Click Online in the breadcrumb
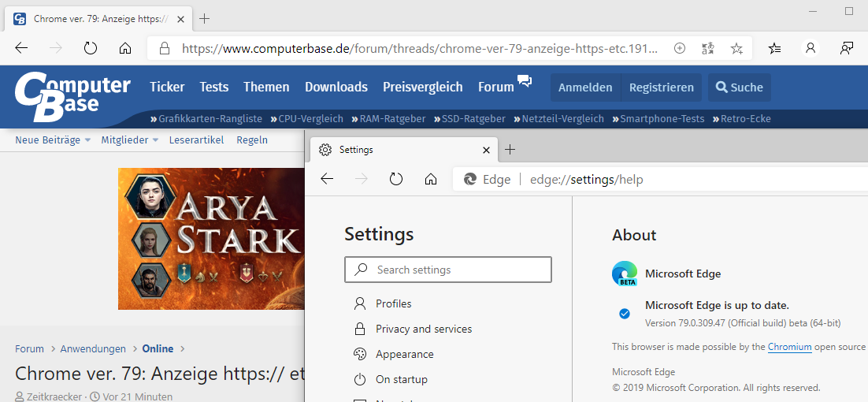The height and width of the screenshot is (402, 868). pos(158,349)
